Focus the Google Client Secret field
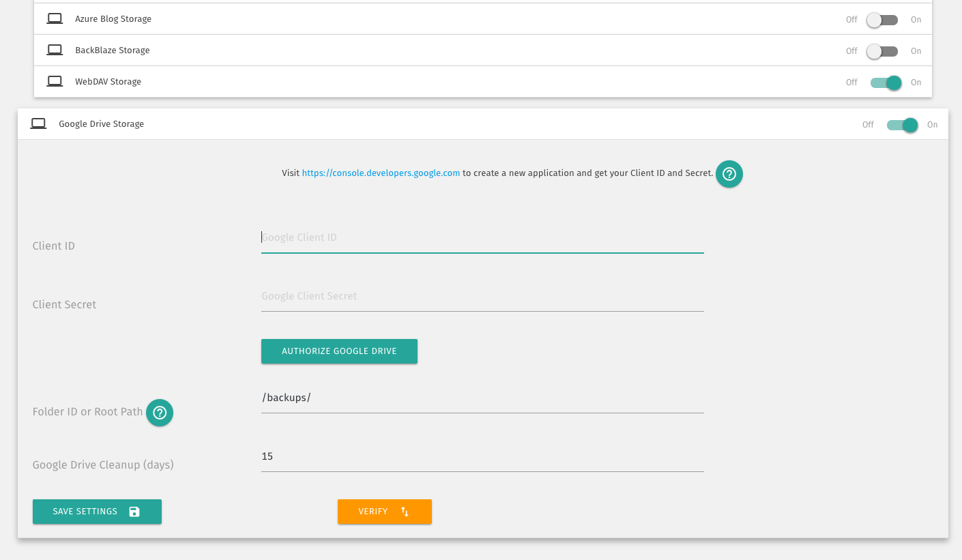The height and width of the screenshot is (560, 962). coord(482,297)
